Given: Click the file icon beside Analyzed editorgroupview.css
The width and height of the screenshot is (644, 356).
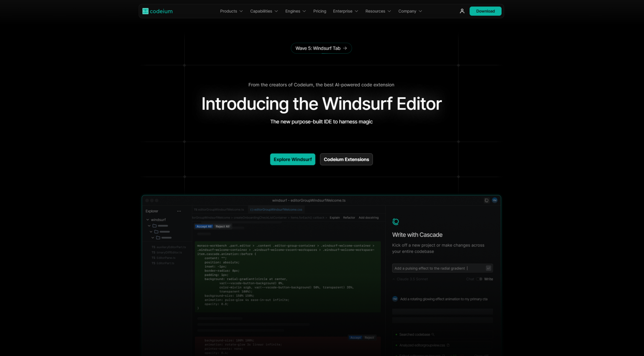Looking at the screenshot, I should (448, 345).
